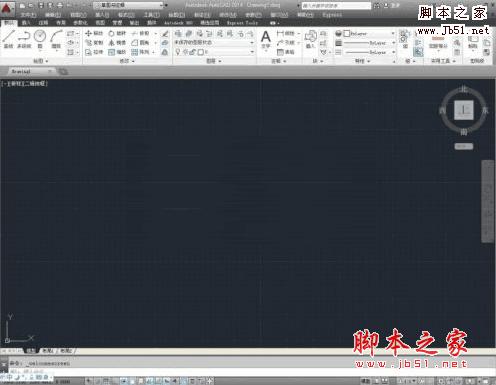
Task: Click the Paste icon in Clipboard panel
Action: tap(473, 40)
